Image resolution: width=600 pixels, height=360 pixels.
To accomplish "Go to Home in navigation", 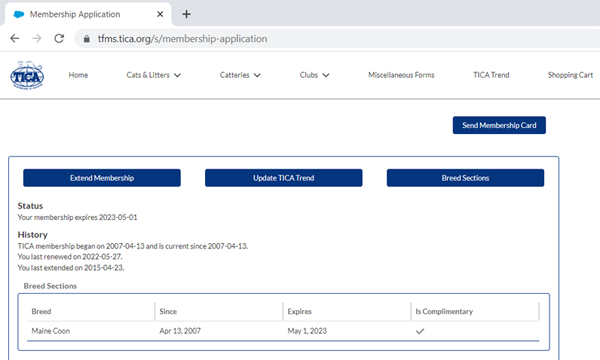I will click(x=78, y=75).
